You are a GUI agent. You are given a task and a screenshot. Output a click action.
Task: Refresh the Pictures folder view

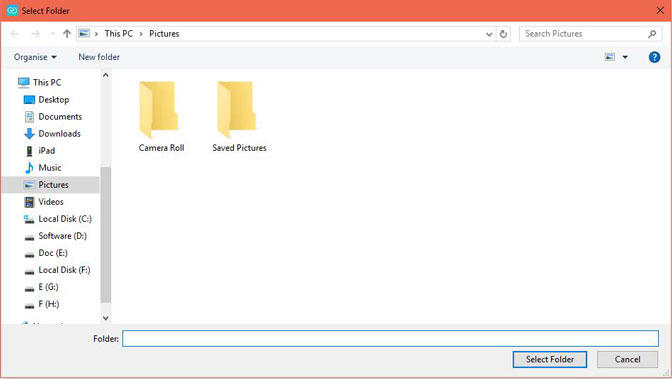coord(504,33)
